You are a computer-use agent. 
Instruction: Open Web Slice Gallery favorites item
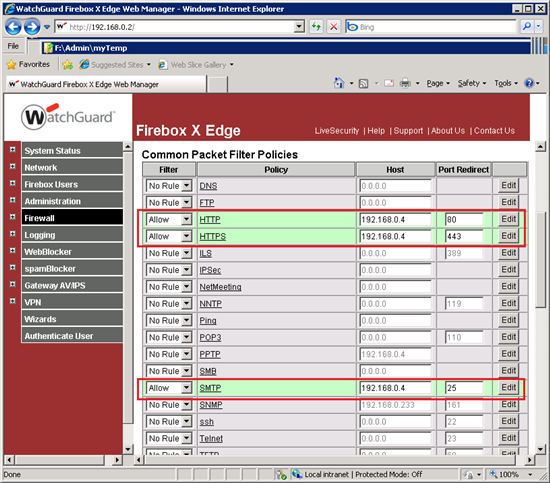coord(196,65)
